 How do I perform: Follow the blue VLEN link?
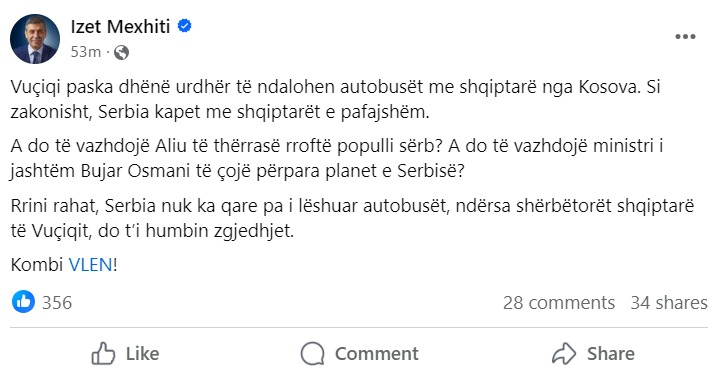pyautogui.click(x=90, y=265)
